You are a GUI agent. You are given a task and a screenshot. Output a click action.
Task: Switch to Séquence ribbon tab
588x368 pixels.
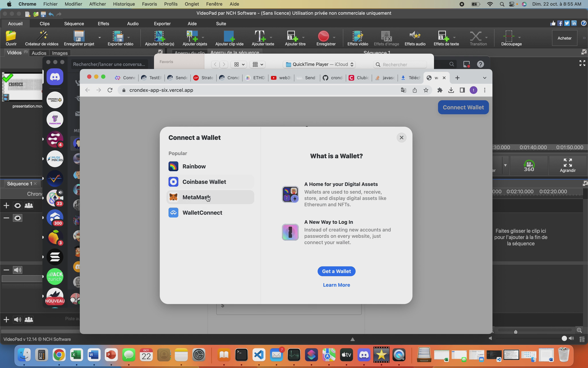74,24
